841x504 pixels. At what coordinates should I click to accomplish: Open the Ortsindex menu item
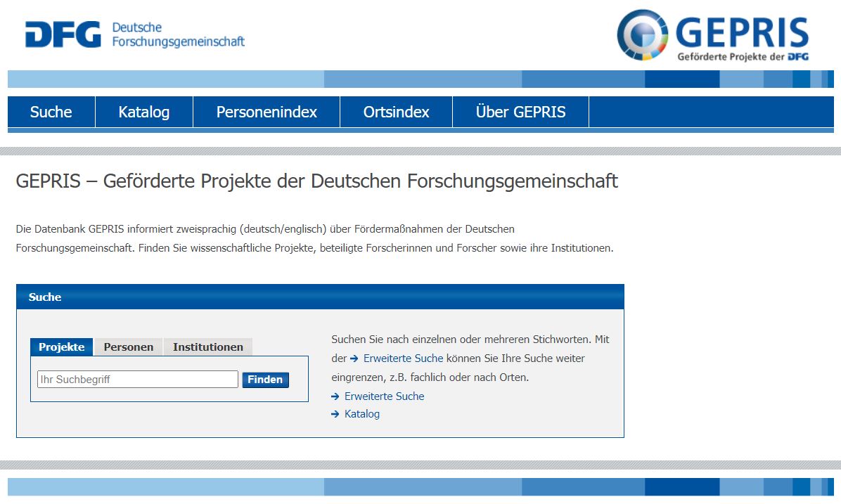click(397, 112)
